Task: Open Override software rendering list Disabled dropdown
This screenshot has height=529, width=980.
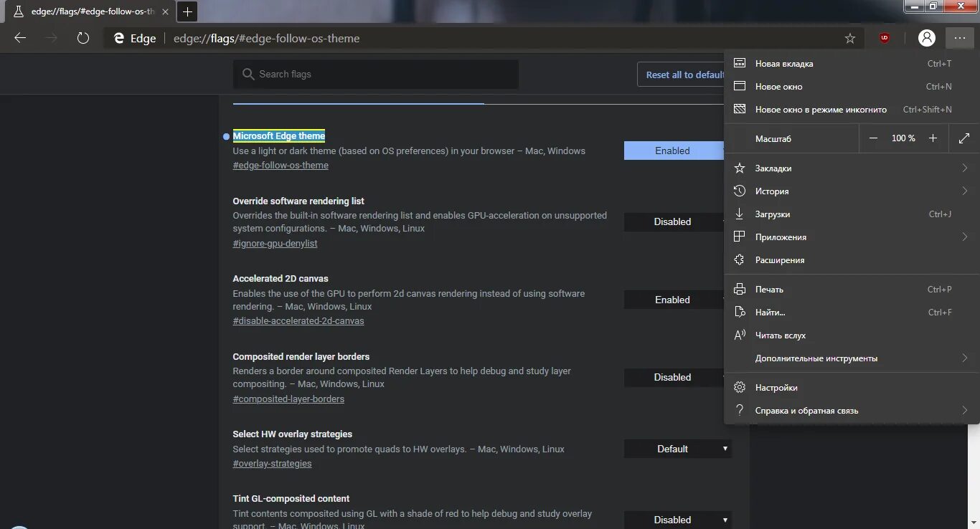Action: click(674, 222)
